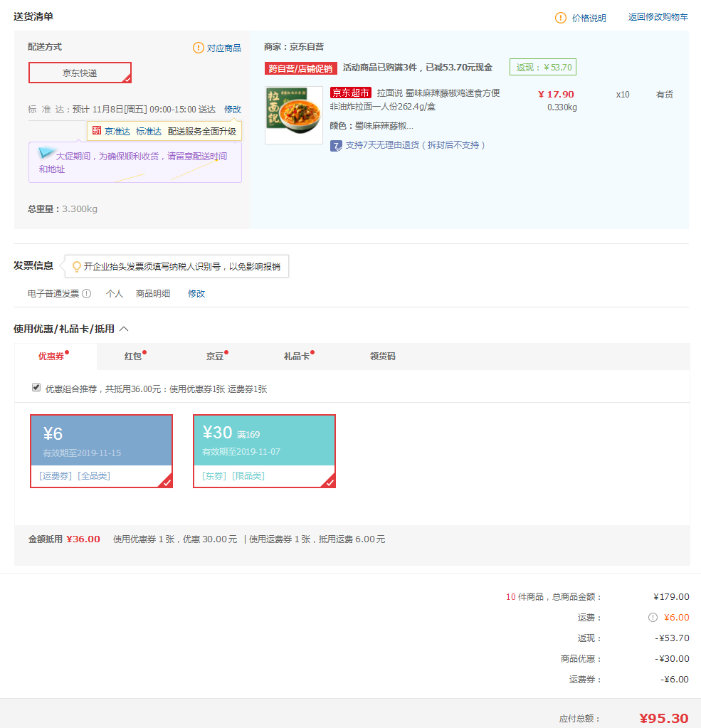This screenshot has height=728, width=701.
Task: Click the ramen product thumbnail
Action: pos(294,115)
